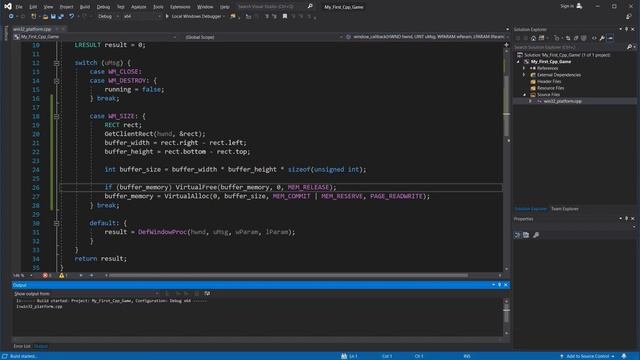Image resolution: width=640 pixels, height=360 pixels.
Task: Click Home icon in Solution Explorer toolbar
Action: pos(533,38)
